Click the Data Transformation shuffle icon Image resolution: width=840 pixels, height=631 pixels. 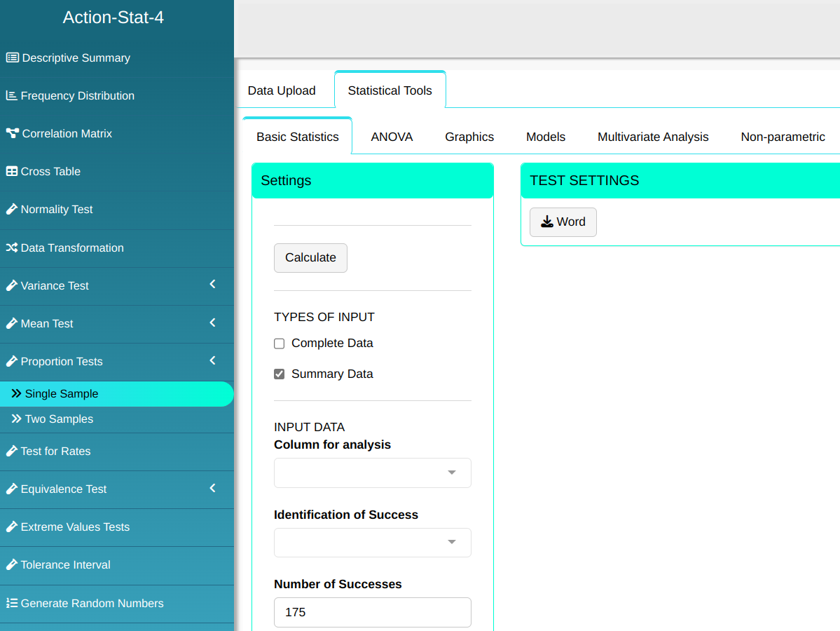click(12, 248)
